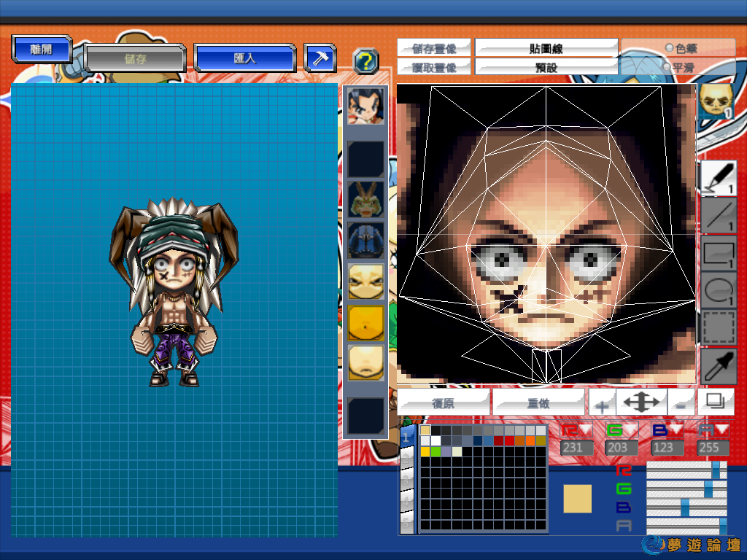This screenshot has width=747, height=560.
Task: Click the move arrows pan icon
Action: 640,402
